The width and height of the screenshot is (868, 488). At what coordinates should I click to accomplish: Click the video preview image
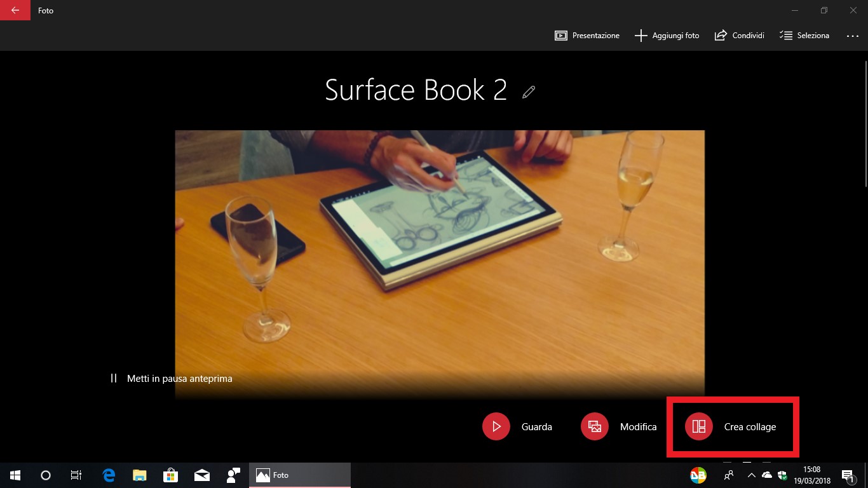440,264
